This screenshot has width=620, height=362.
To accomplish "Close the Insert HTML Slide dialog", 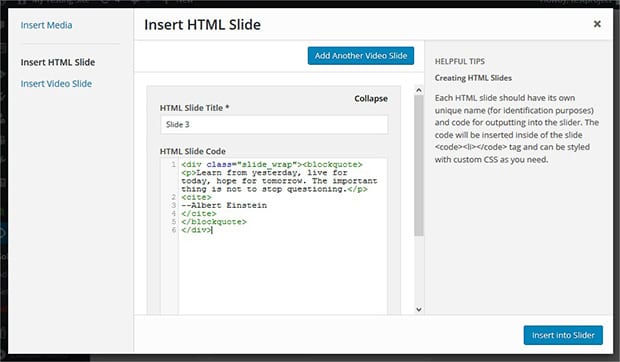I will pyautogui.click(x=597, y=24).
